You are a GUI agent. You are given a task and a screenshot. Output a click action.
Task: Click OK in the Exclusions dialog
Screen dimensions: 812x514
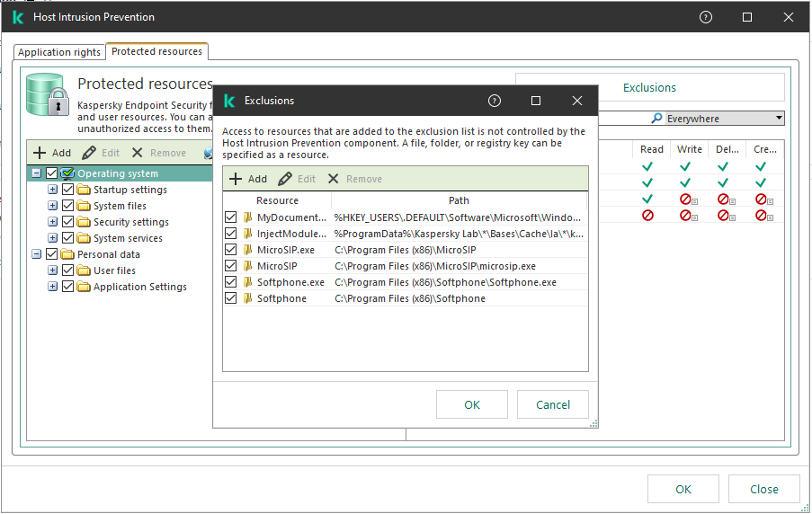tap(471, 404)
